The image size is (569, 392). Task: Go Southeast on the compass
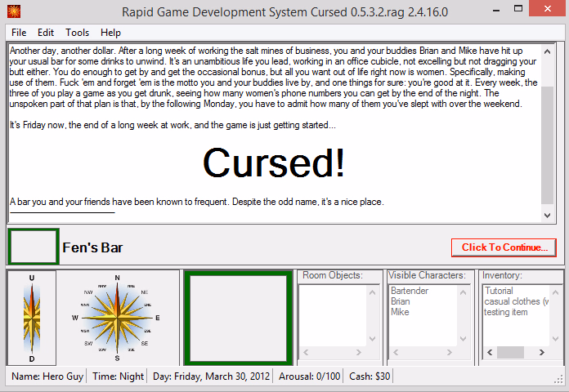click(145, 343)
